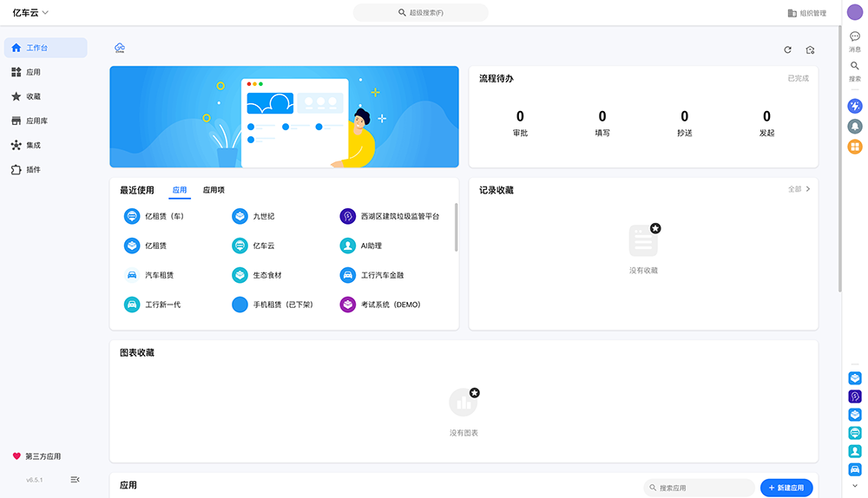
Task: Collapse the left sidebar menu icon
Action: click(75, 479)
